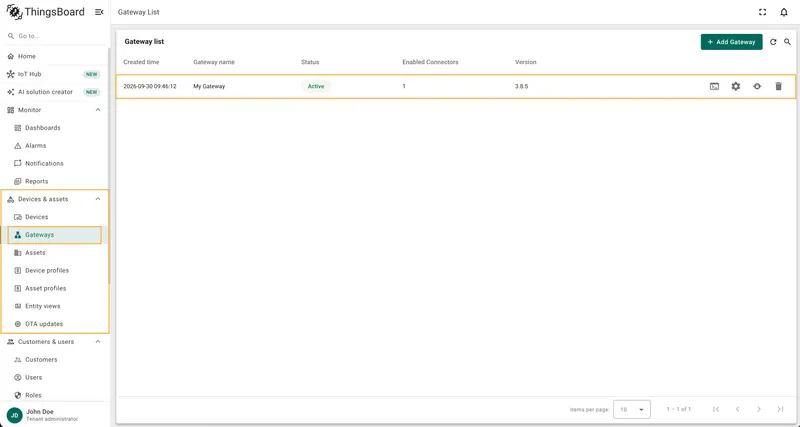
Task: Delete My Gateway with the trash icon
Action: point(779,86)
